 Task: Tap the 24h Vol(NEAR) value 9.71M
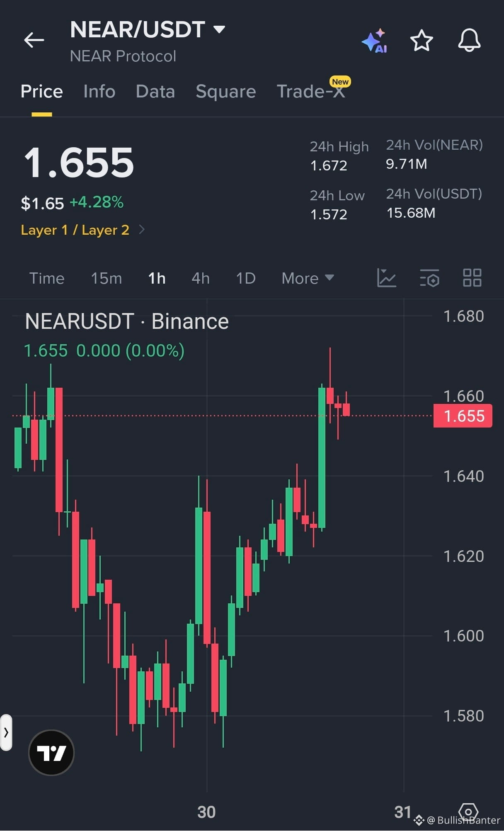(x=407, y=164)
